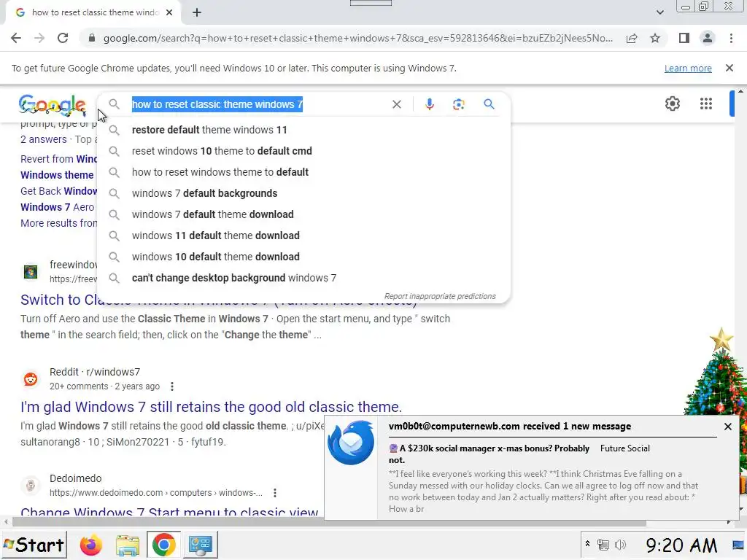Open Chrome's three-dot menu
The width and height of the screenshot is (747, 560).
(x=731, y=38)
